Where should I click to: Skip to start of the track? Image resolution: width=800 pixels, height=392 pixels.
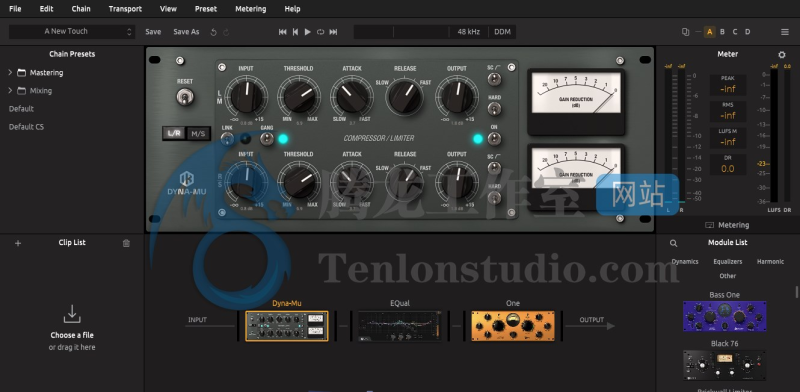[283, 32]
